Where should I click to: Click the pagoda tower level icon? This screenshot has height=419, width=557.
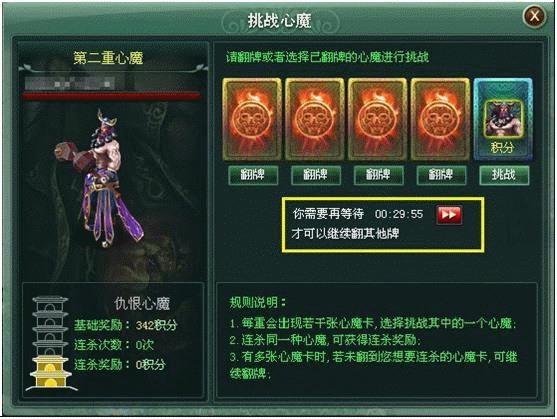point(50,343)
